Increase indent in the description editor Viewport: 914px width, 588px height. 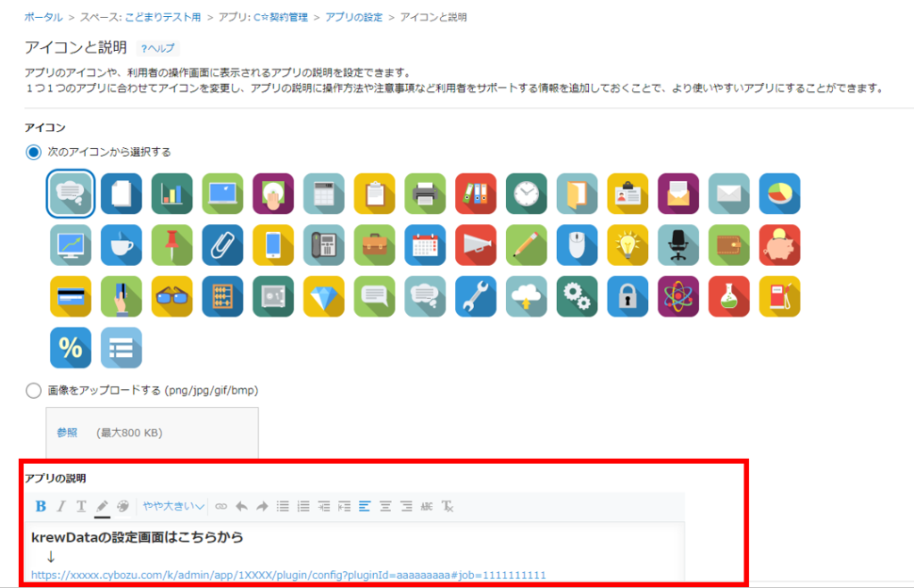tap(323, 506)
